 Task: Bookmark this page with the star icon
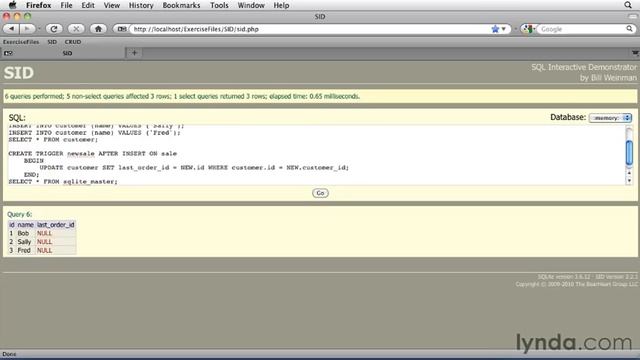point(495,29)
